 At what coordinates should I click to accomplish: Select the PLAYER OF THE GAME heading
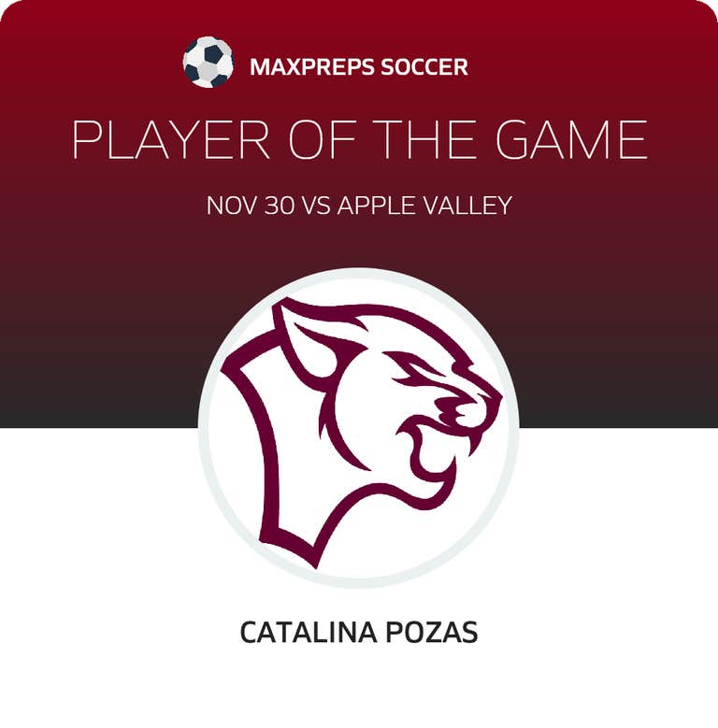pos(359,141)
